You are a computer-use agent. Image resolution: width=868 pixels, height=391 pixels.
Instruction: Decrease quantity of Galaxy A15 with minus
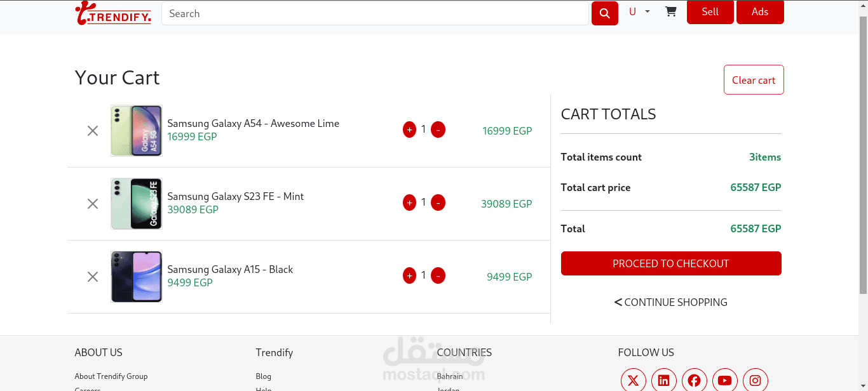438,275
